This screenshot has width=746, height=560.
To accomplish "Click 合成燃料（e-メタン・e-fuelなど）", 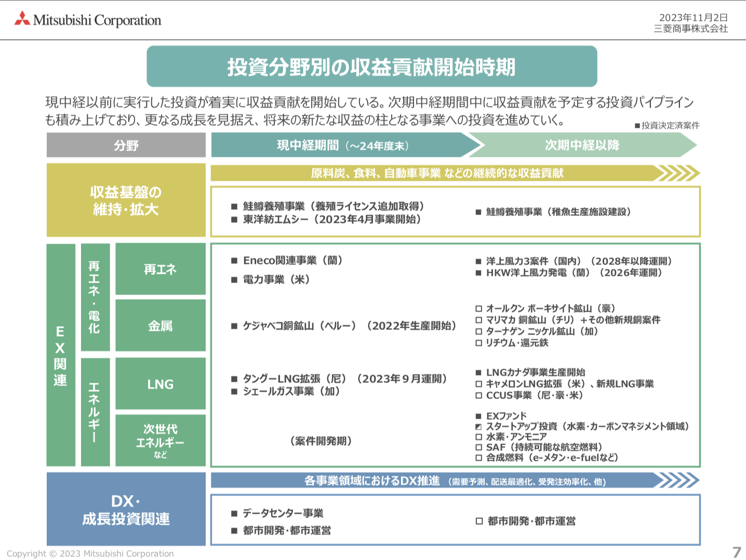I will point(553,458).
